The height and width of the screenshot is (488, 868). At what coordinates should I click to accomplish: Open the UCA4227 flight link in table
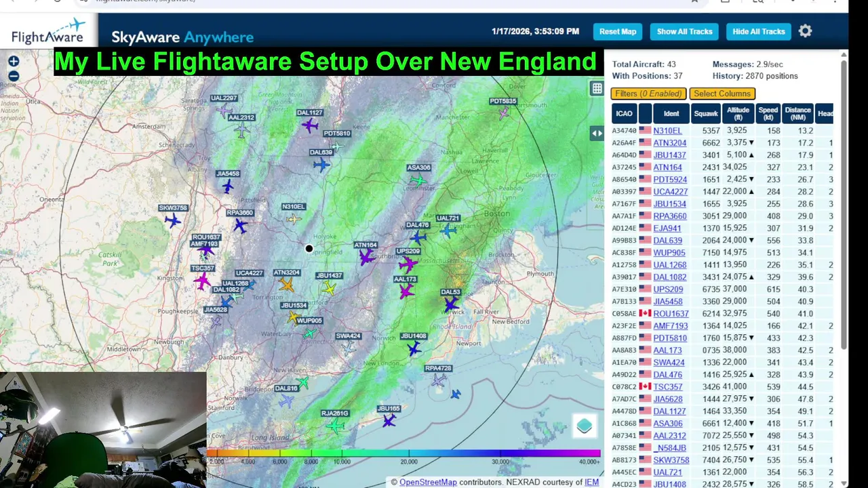coord(670,192)
